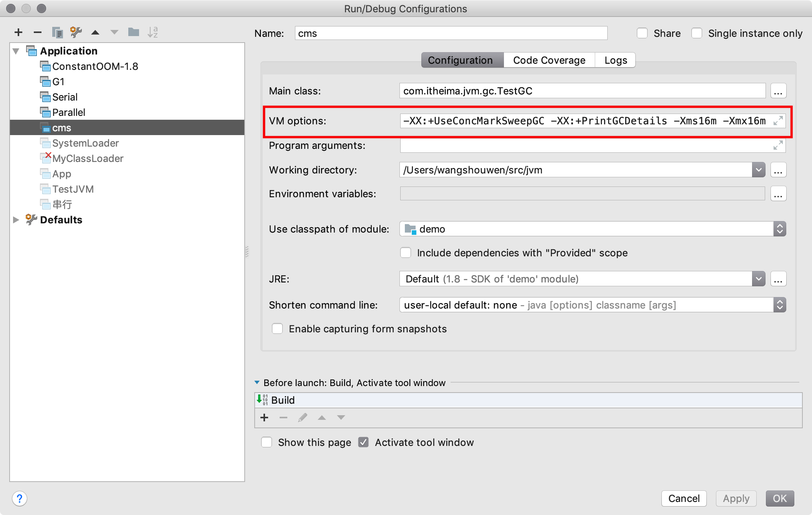The image size is (812, 515).
Task: Check Single instance only
Action: pyautogui.click(x=697, y=33)
